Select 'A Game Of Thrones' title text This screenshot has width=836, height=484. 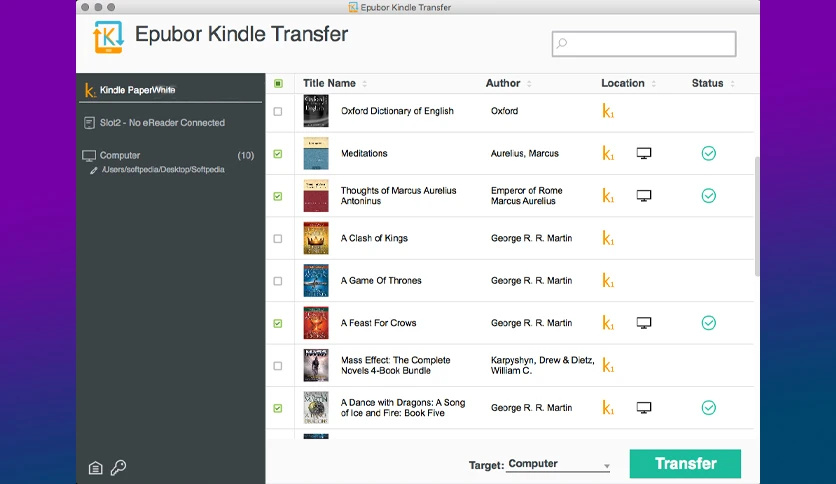pyautogui.click(x=381, y=280)
